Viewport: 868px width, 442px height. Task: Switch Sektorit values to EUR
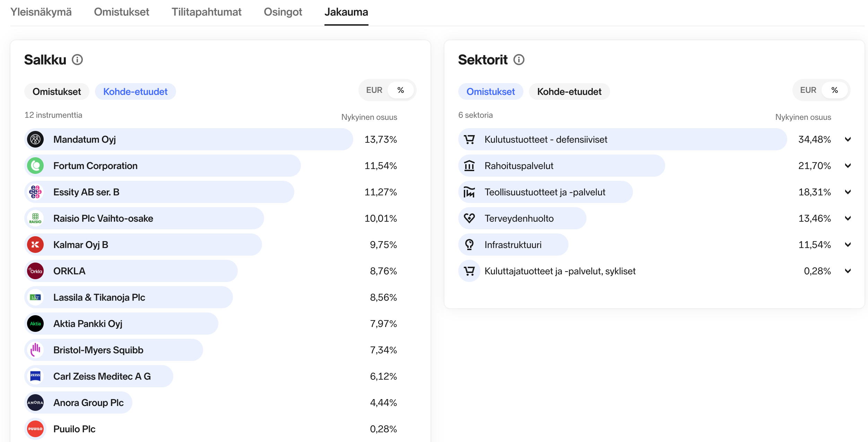(x=808, y=90)
